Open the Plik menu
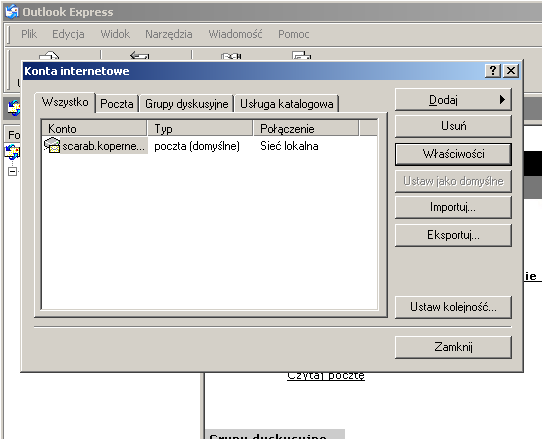542x439 pixels. pos(29,34)
